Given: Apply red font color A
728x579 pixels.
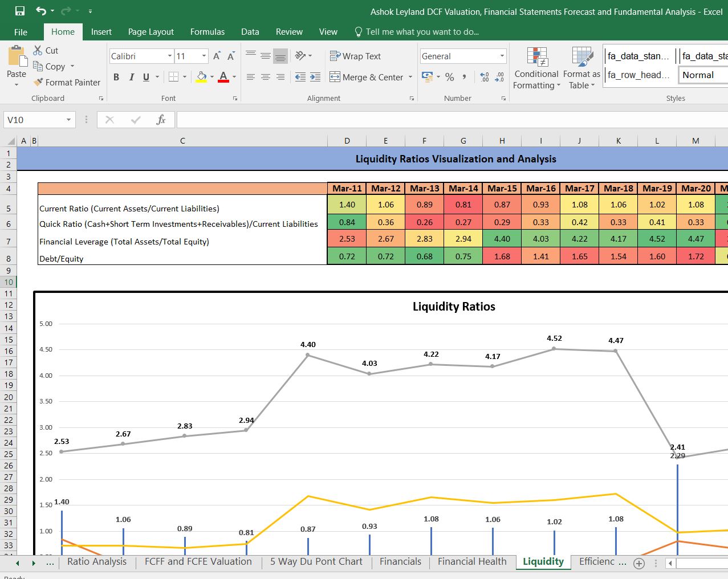Looking at the screenshot, I should [x=223, y=77].
